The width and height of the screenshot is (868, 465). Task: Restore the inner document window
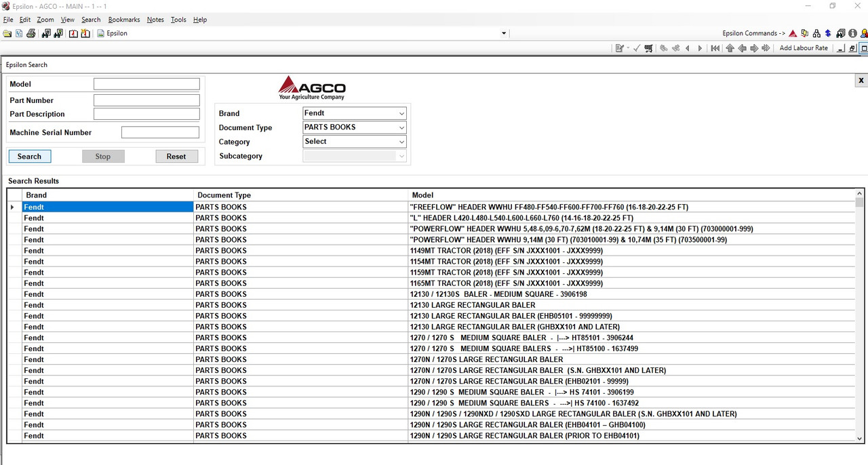coord(852,48)
